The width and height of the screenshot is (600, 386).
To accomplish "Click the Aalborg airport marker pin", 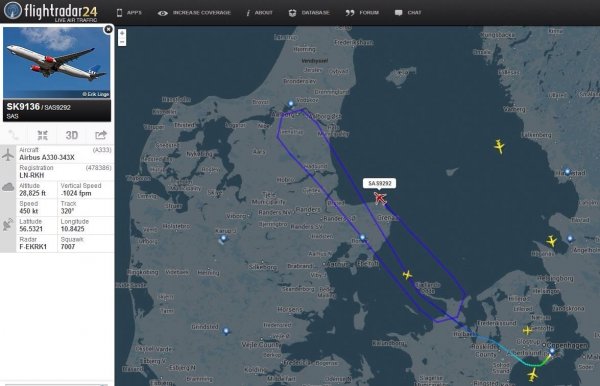I will (291, 104).
